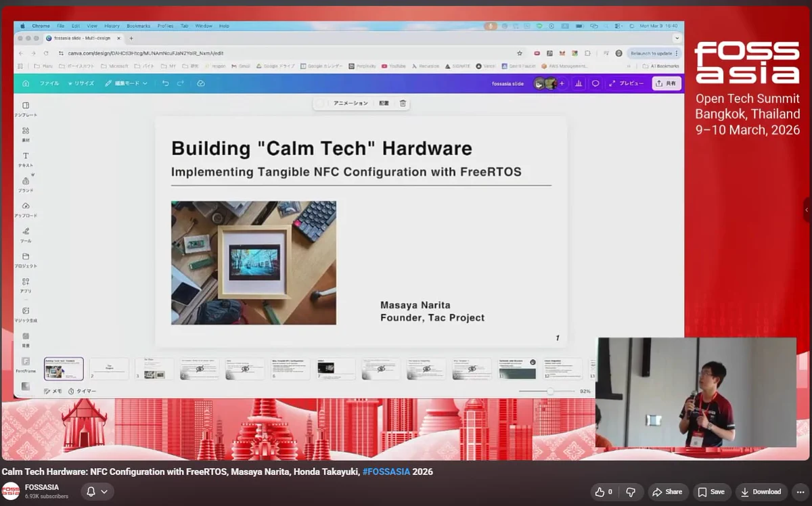Screen dimensions: 812x506
Task: Open the プロジェクト projects panel
Action: 26,260
